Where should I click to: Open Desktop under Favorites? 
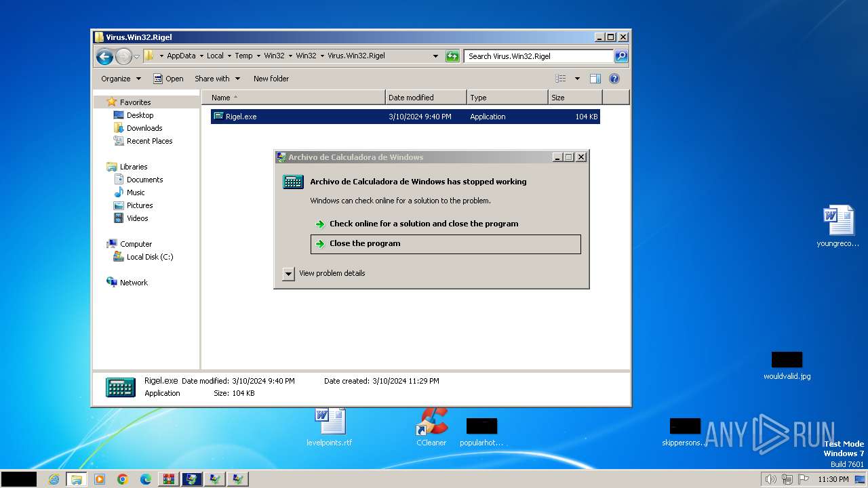click(140, 115)
